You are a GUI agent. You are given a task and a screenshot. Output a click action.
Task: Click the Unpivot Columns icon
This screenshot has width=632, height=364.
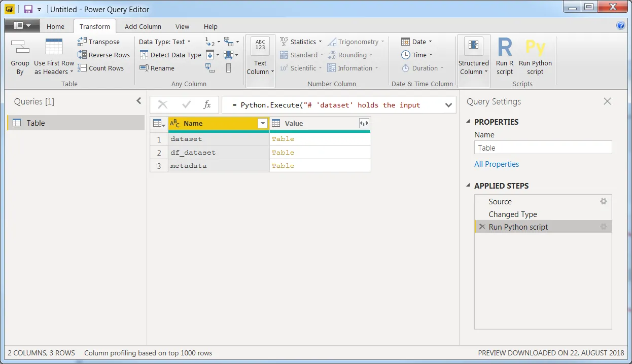(x=228, y=42)
